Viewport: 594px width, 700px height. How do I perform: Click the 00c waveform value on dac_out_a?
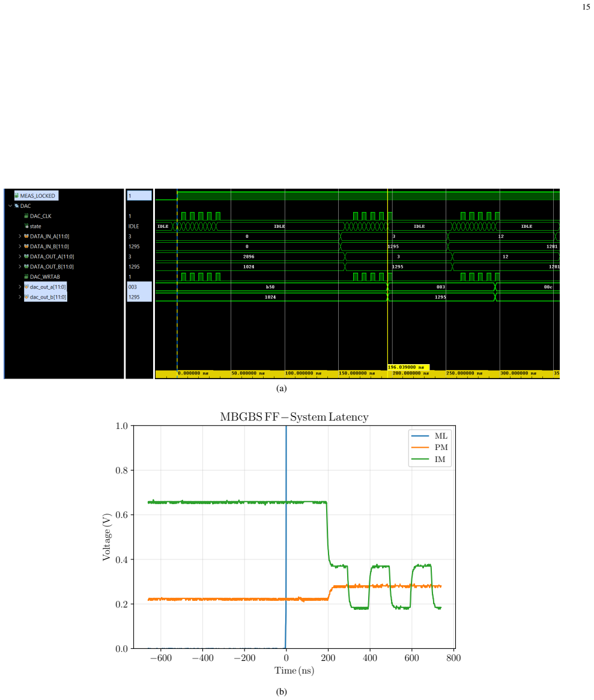pyautogui.click(x=548, y=287)
